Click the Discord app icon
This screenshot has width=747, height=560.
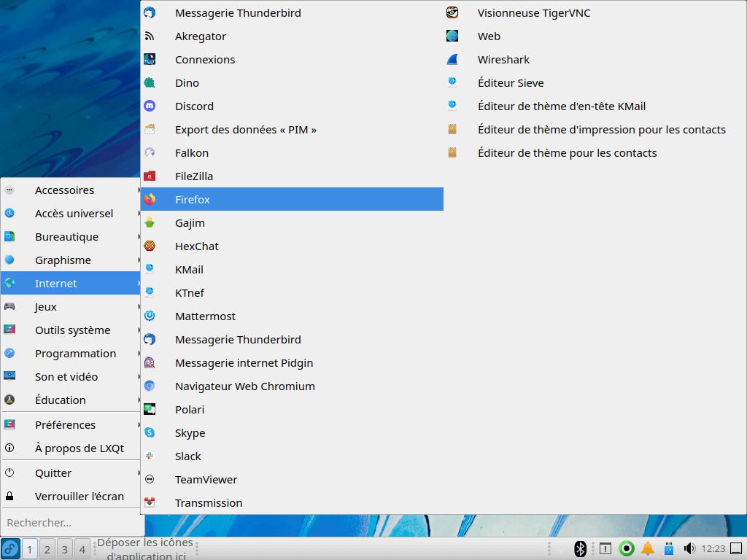(x=150, y=106)
